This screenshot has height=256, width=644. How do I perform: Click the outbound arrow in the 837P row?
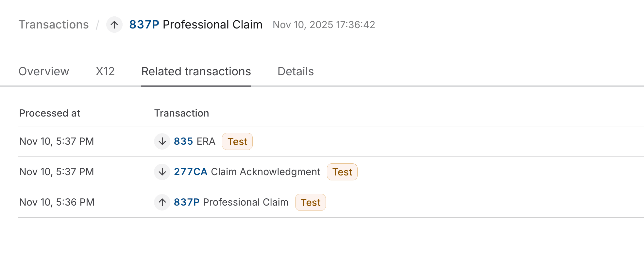162,202
